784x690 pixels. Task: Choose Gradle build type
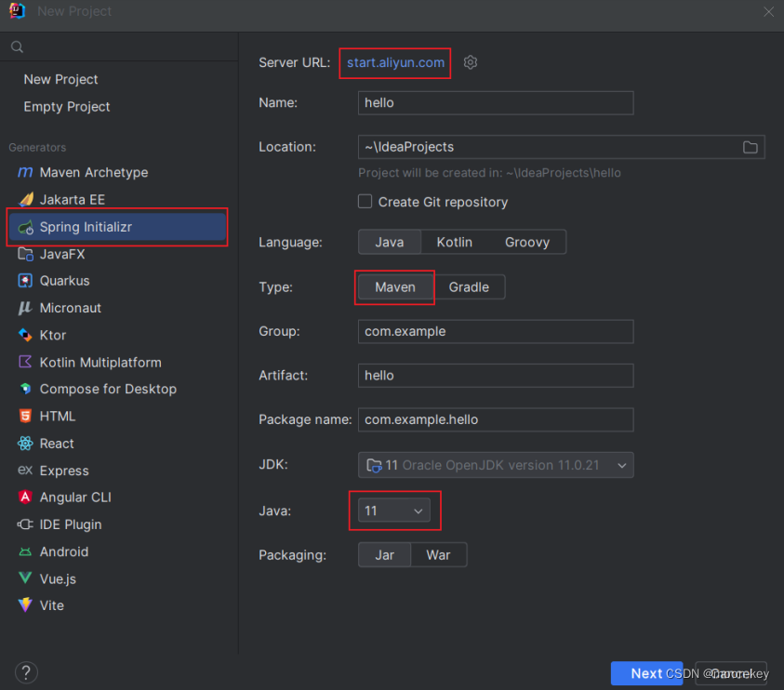[x=469, y=287]
